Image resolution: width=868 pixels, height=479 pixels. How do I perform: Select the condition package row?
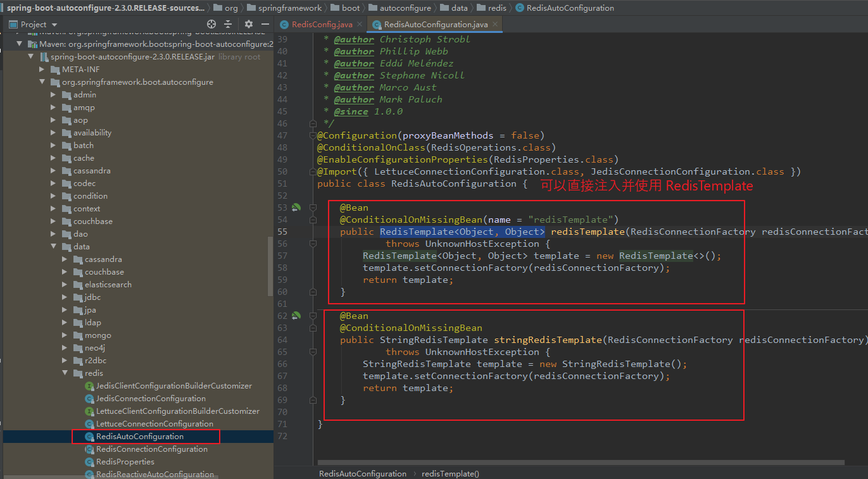138,196
